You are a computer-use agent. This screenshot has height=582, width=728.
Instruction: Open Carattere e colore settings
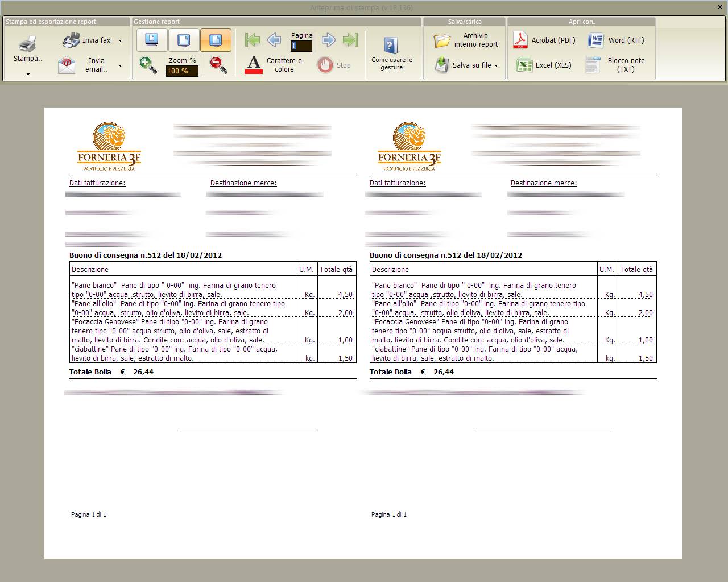[x=274, y=65]
